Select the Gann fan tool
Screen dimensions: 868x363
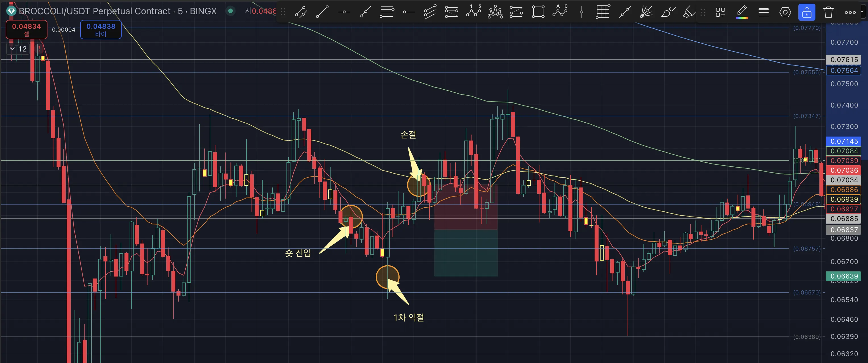[x=646, y=12]
